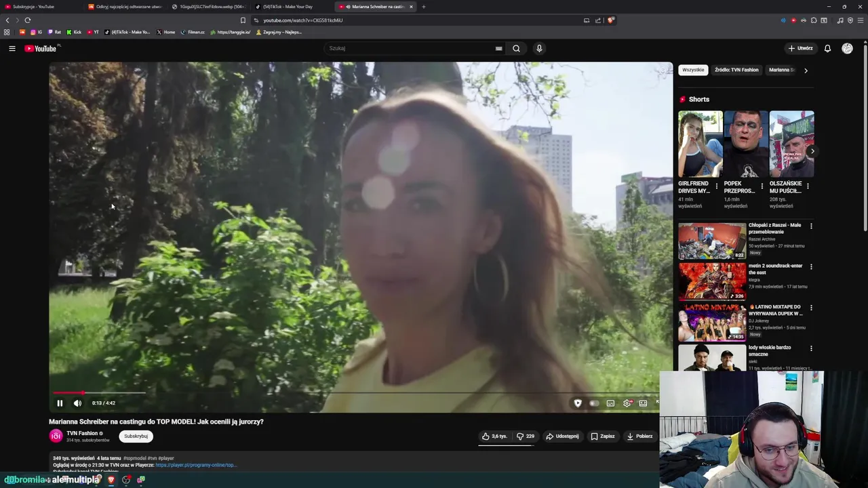The height and width of the screenshot is (488, 868).
Task: Toggle the autoplay switch in the player
Action: point(594,403)
